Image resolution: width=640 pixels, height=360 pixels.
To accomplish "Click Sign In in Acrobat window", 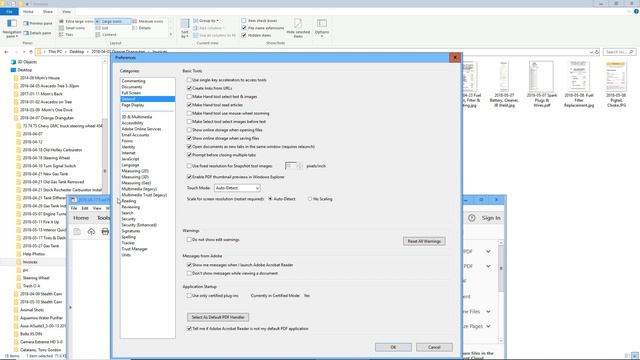I will click(x=491, y=218).
